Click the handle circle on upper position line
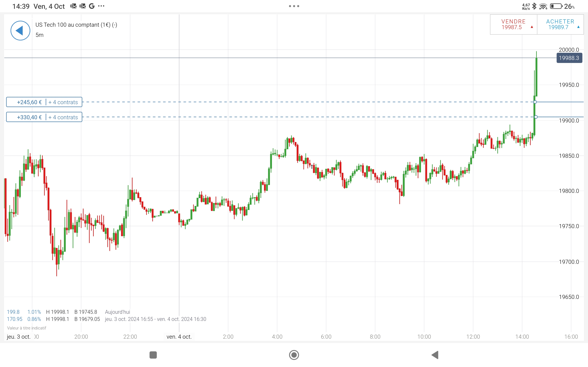This screenshot has height=367, width=588. [x=535, y=102]
